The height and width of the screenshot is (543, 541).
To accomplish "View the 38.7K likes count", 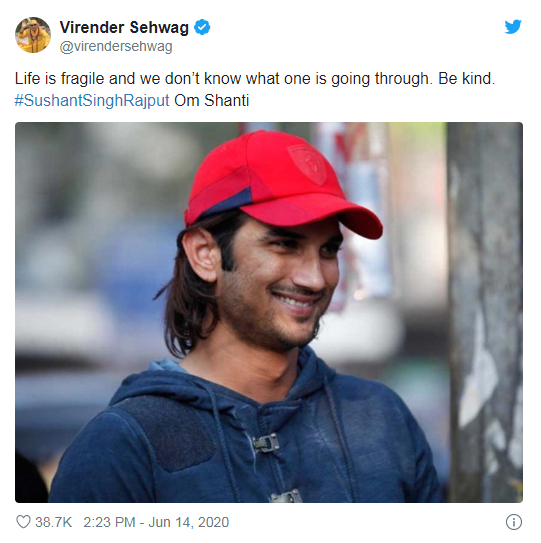I will click(x=54, y=522).
